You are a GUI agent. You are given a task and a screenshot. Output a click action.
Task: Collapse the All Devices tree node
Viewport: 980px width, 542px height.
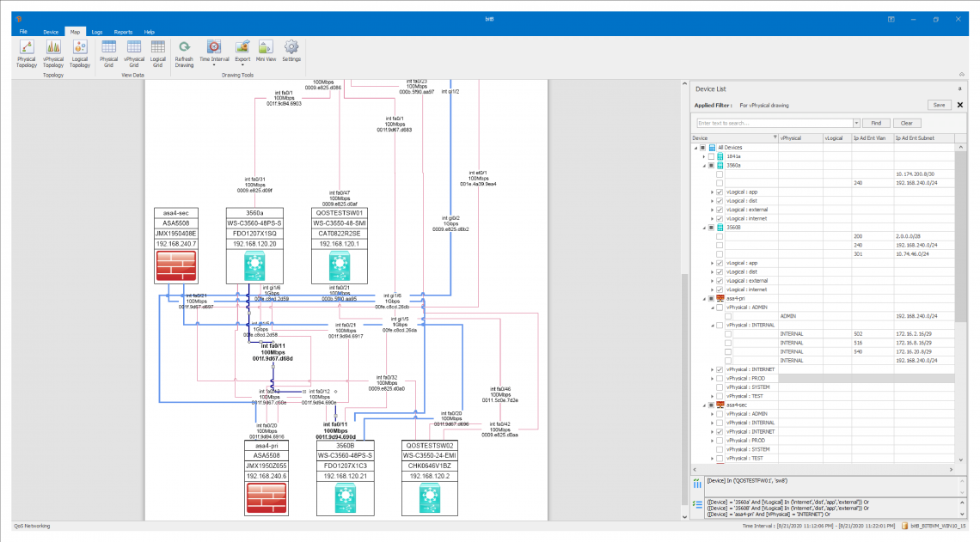(x=695, y=148)
